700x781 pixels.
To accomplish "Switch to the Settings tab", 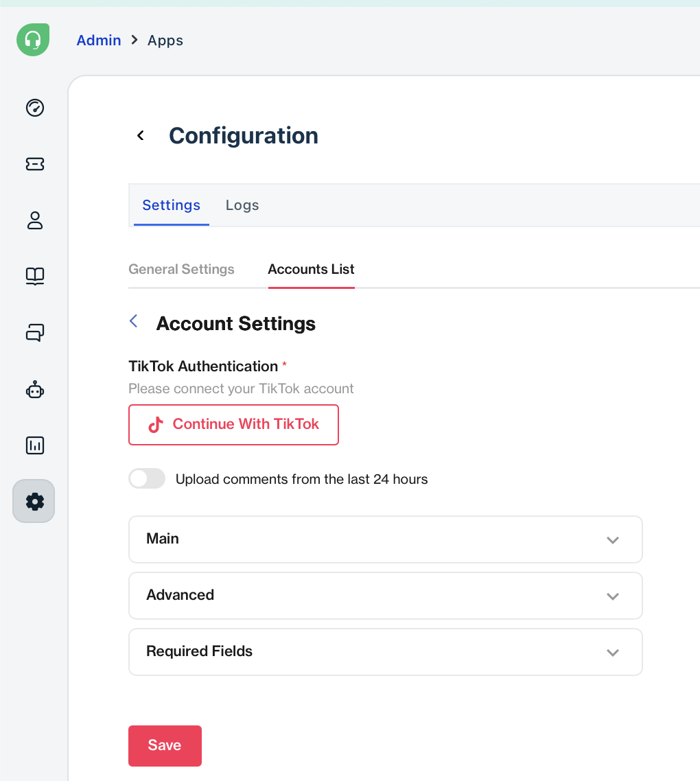I will (x=172, y=205).
